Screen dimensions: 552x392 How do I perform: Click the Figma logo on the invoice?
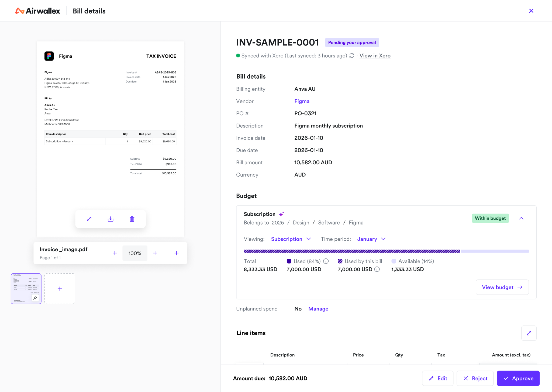[49, 56]
